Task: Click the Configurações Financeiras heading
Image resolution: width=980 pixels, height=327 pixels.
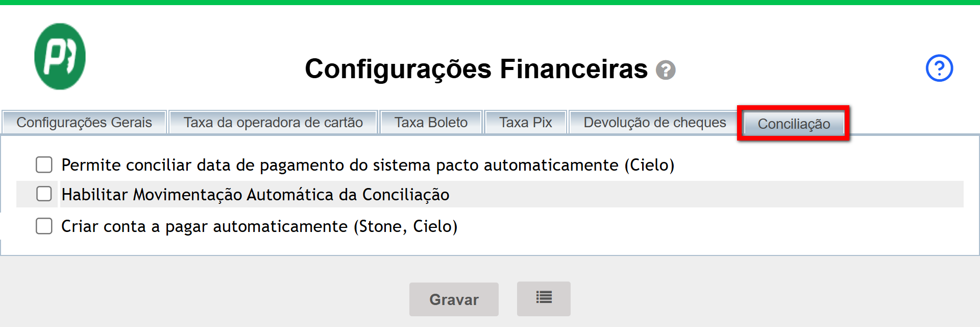Action: [x=476, y=69]
